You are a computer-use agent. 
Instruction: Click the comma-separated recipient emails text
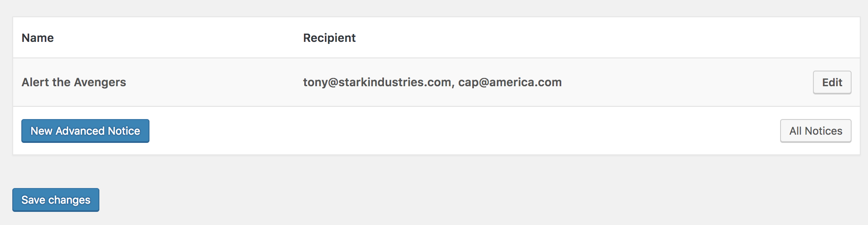(432, 82)
